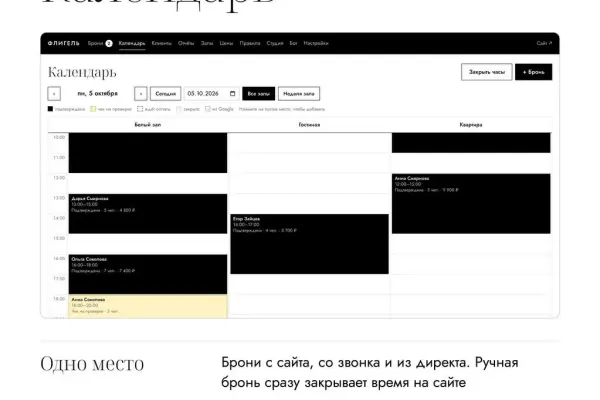
Task: Open the Цены section
Action: [226, 43]
